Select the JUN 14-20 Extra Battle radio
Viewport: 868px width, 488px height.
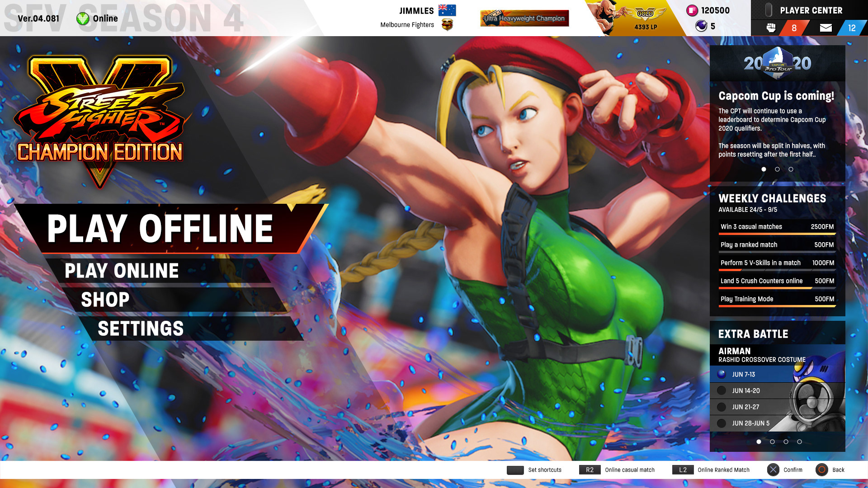[722, 390]
